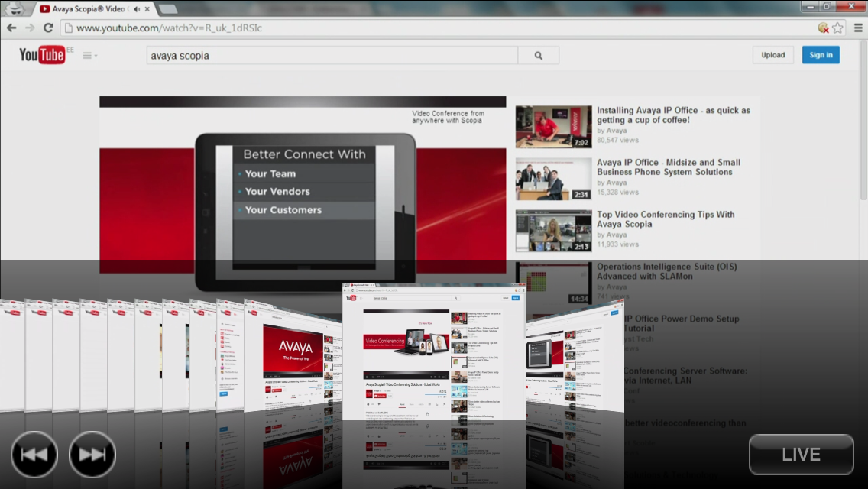Click the blocked-content icon in the address bar

pyautogui.click(x=823, y=28)
